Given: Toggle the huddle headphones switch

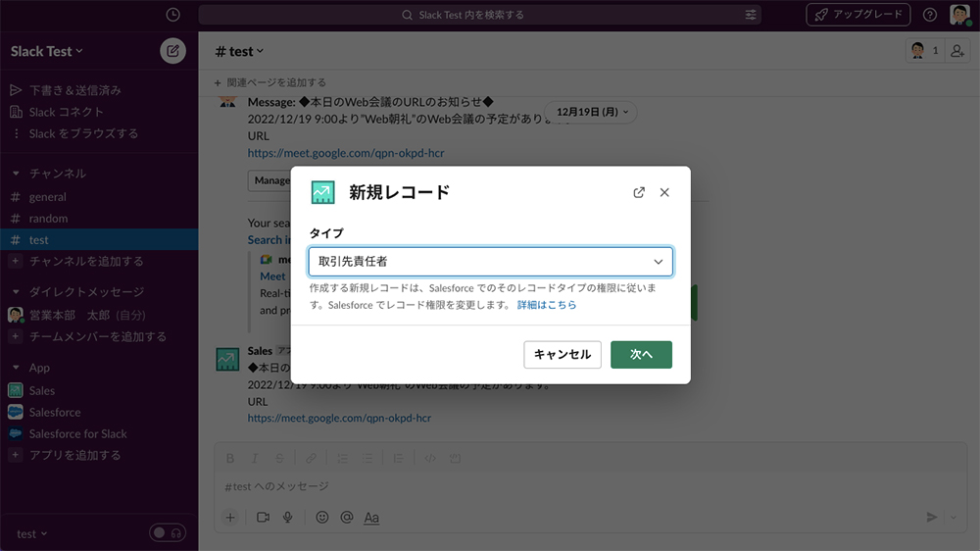Looking at the screenshot, I should click(x=168, y=533).
